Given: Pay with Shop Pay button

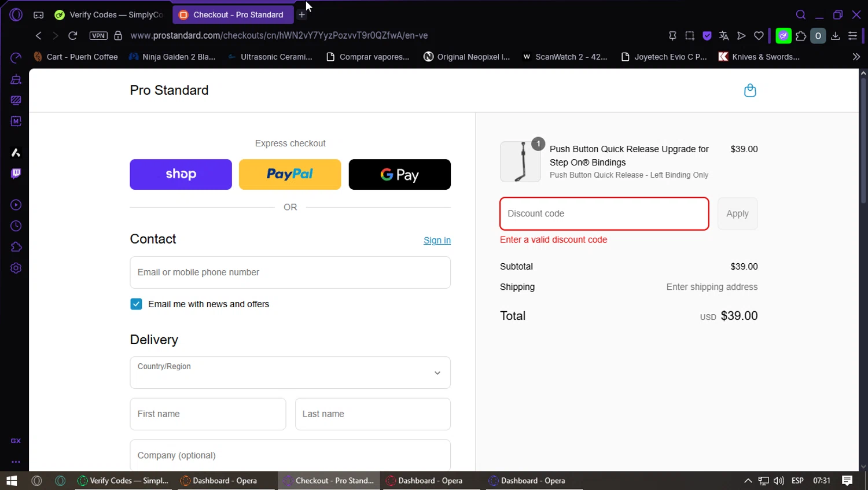Looking at the screenshot, I should [x=181, y=174].
